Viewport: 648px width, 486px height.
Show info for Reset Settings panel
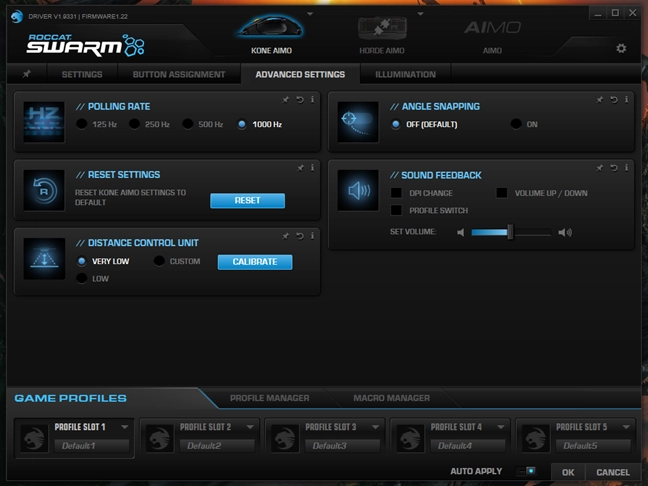tap(312, 168)
